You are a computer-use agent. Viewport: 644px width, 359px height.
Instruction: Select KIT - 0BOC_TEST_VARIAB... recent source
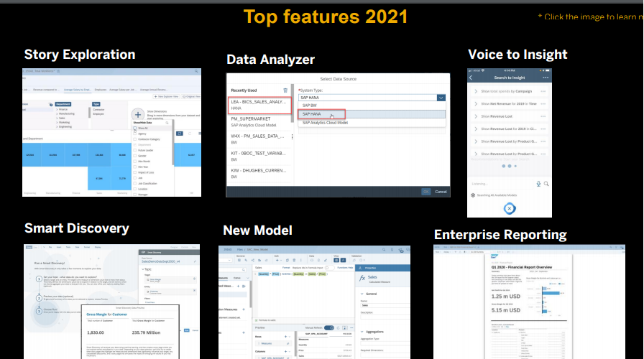pyautogui.click(x=259, y=157)
